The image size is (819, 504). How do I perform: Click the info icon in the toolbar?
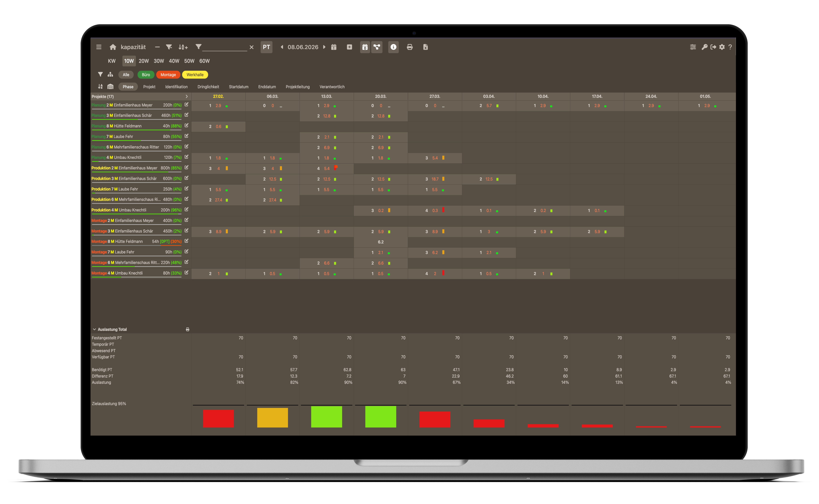[x=393, y=47]
